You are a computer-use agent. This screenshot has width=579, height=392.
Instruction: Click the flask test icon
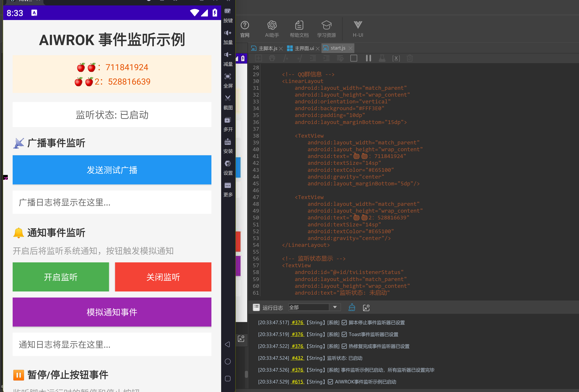tap(382, 58)
